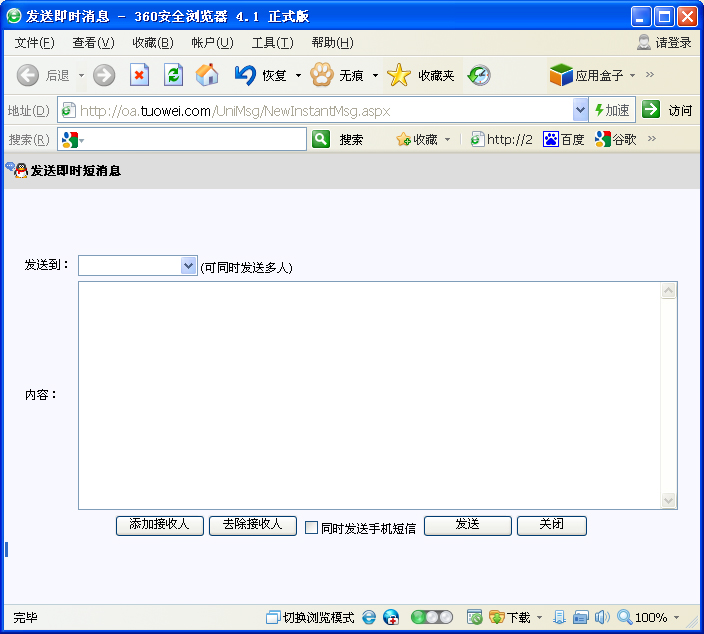Click the speaker mute icon in status bar
Screen dimensions: 704x634
602,618
